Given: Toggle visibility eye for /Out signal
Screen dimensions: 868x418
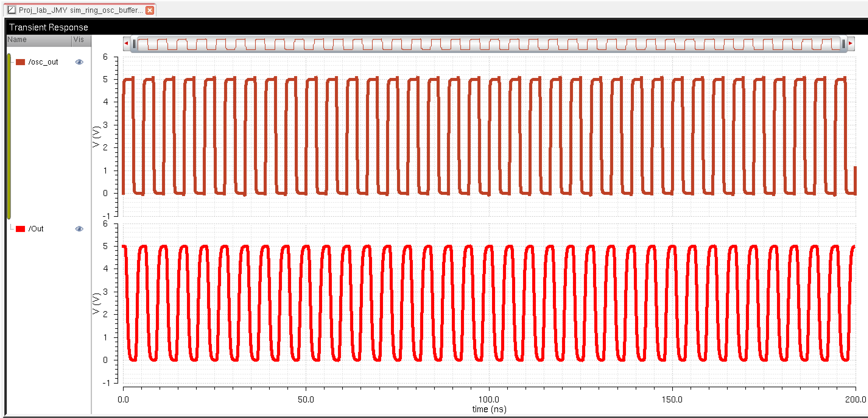Looking at the screenshot, I should [79, 229].
